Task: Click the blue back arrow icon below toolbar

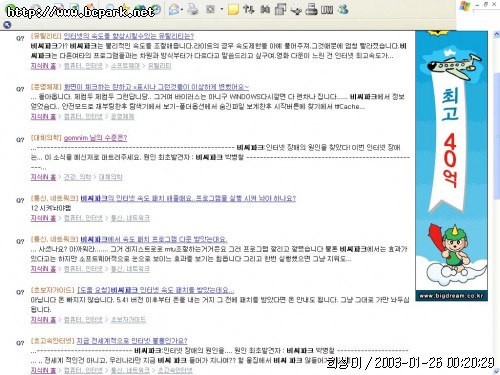Action: point(7,25)
